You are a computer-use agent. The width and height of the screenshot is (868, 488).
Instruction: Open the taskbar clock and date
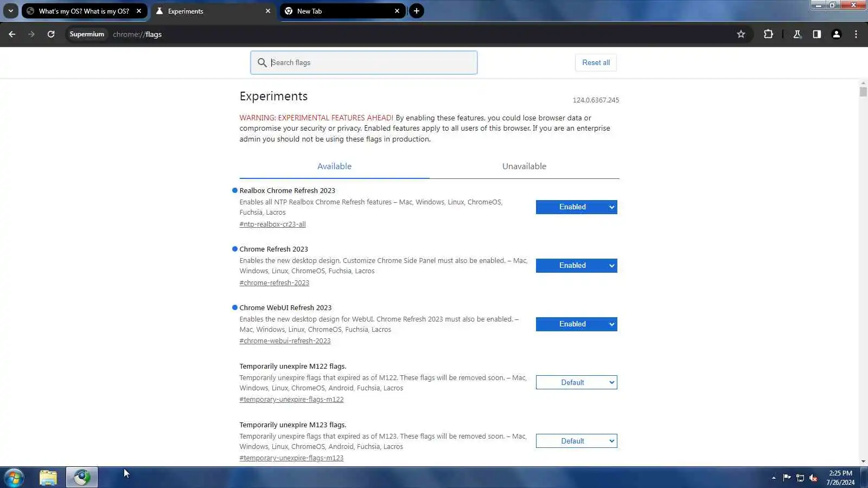click(840, 478)
